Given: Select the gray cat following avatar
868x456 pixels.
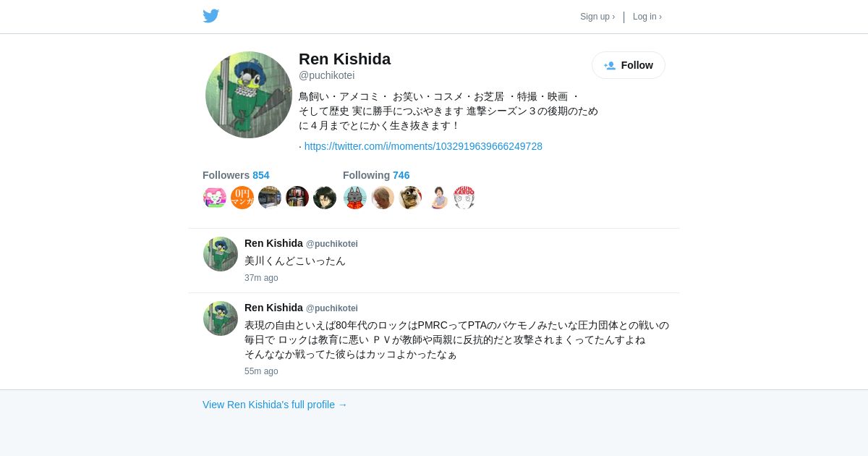Looking at the screenshot, I should pyautogui.click(x=355, y=198).
